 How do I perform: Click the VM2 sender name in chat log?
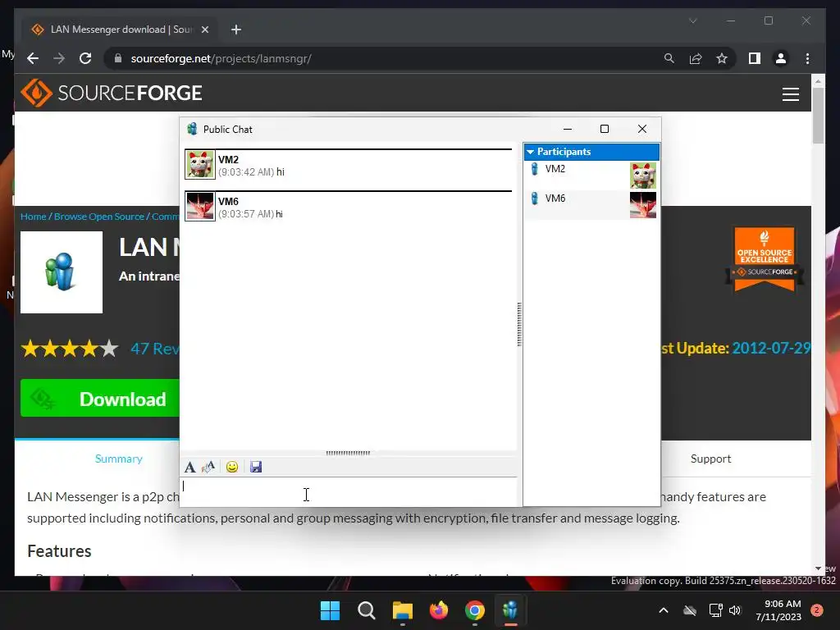[x=228, y=160]
